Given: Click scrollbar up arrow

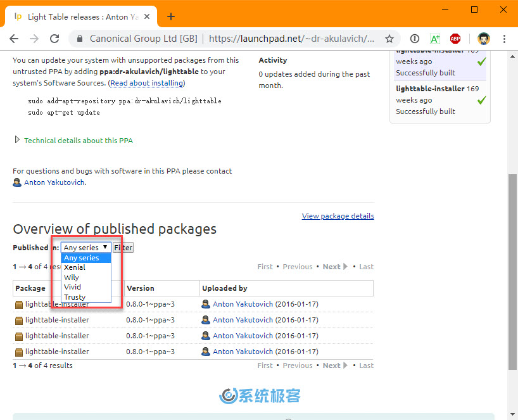Looking at the screenshot, I should click(x=512, y=56).
